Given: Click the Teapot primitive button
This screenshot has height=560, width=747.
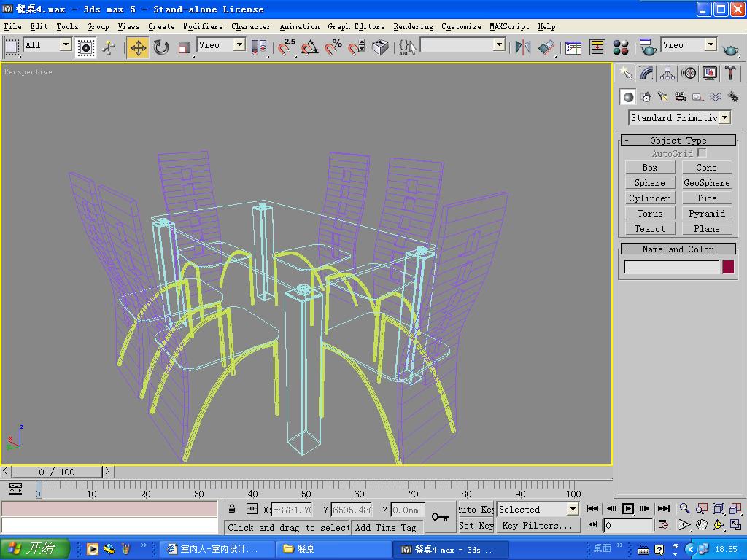Looking at the screenshot, I should pyautogui.click(x=649, y=228).
